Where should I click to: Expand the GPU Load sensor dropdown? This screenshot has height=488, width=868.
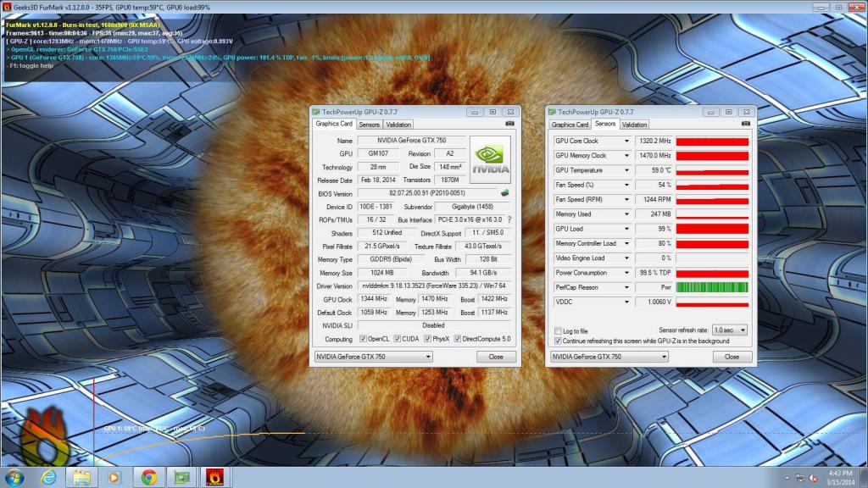tap(626, 229)
